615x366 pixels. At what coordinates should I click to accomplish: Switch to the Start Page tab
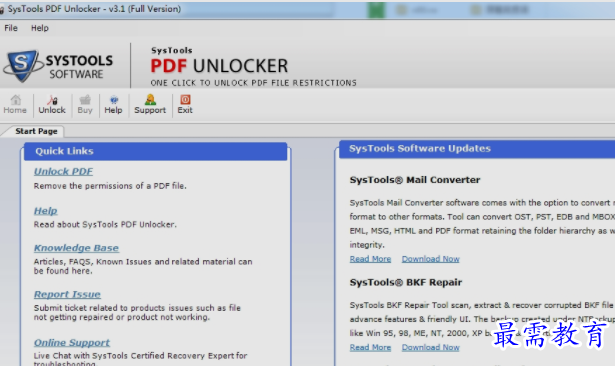[36, 131]
